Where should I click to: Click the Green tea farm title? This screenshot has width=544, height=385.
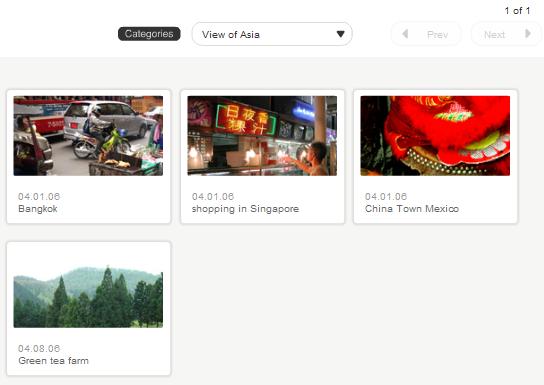pos(53,361)
